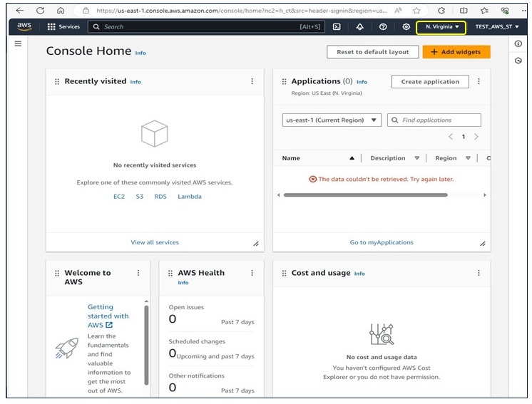Screen dimensions: 532x404
Task: Click the Applications widget resize handle
Action: tap(483, 244)
